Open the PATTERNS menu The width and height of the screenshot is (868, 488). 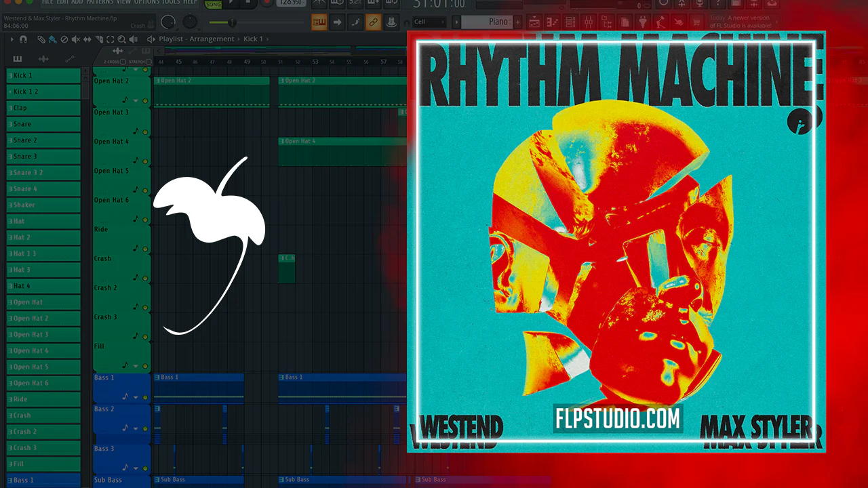click(100, 3)
